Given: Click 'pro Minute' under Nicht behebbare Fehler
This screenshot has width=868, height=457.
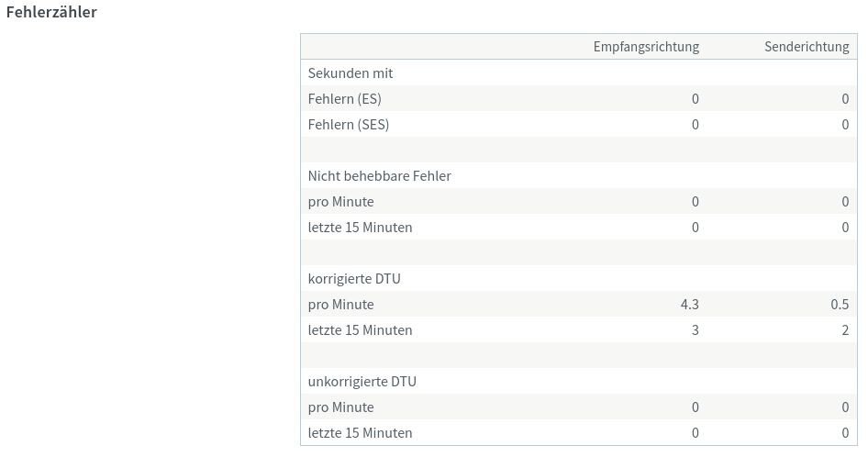Looking at the screenshot, I should coord(341,201).
